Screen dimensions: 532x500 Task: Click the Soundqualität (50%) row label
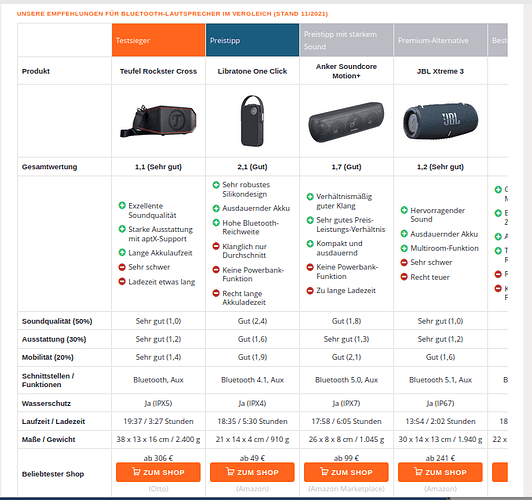point(57,321)
